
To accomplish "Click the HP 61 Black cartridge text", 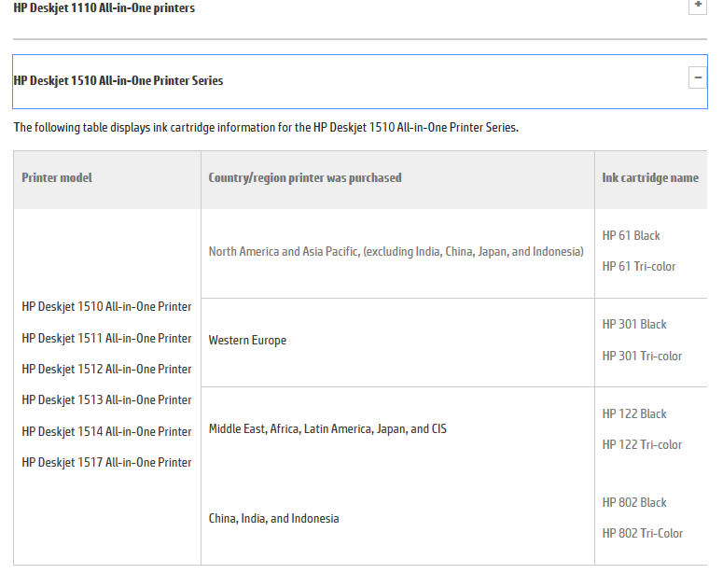I will (x=632, y=235).
